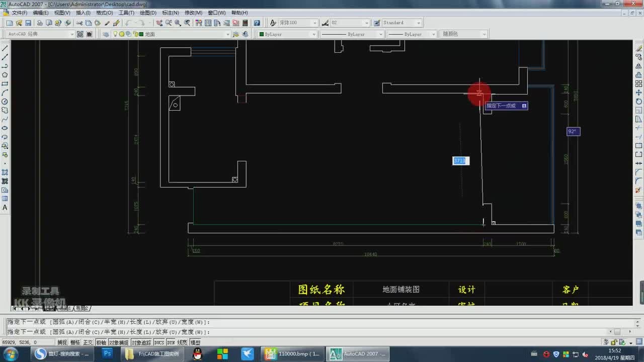Open the Standard table style dropdown
Screen dimensions: 644x362
[402, 23]
